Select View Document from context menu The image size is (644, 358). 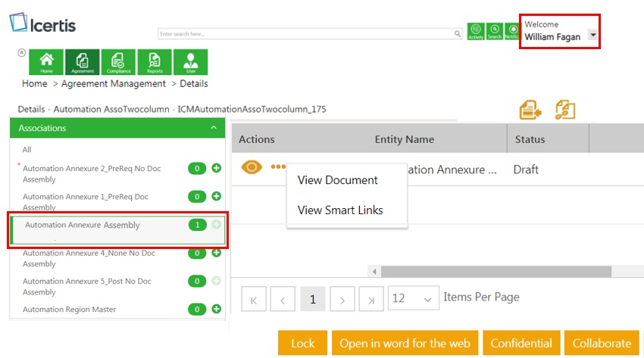pos(338,180)
